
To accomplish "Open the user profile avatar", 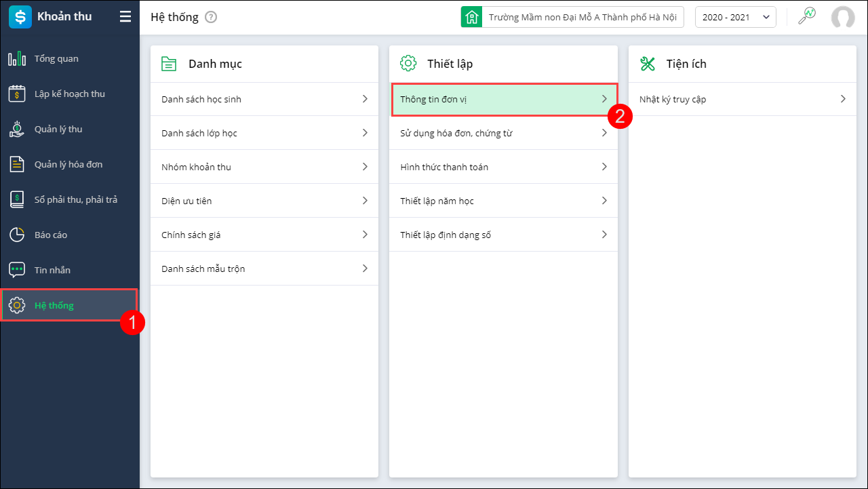I will [843, 17].
